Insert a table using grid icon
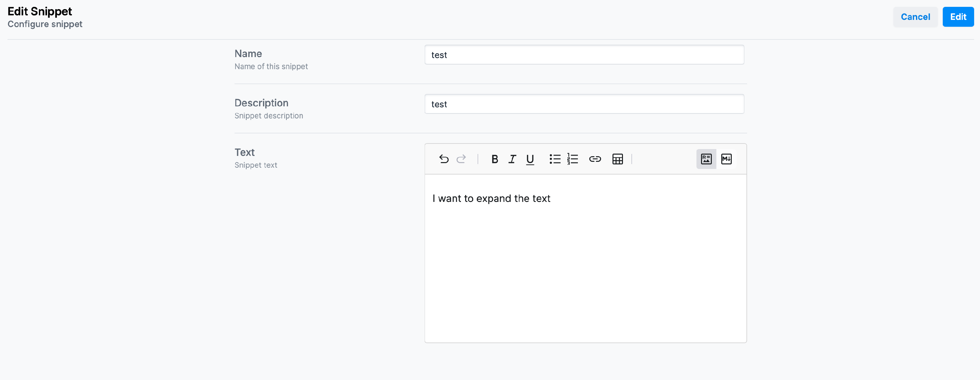The image size is (980, 380). (x=617, y=159)
